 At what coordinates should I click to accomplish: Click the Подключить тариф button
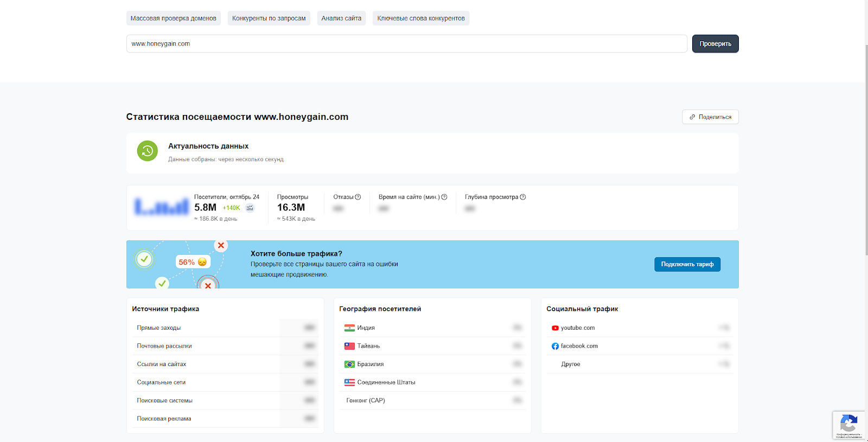click(x=687, y=264)
